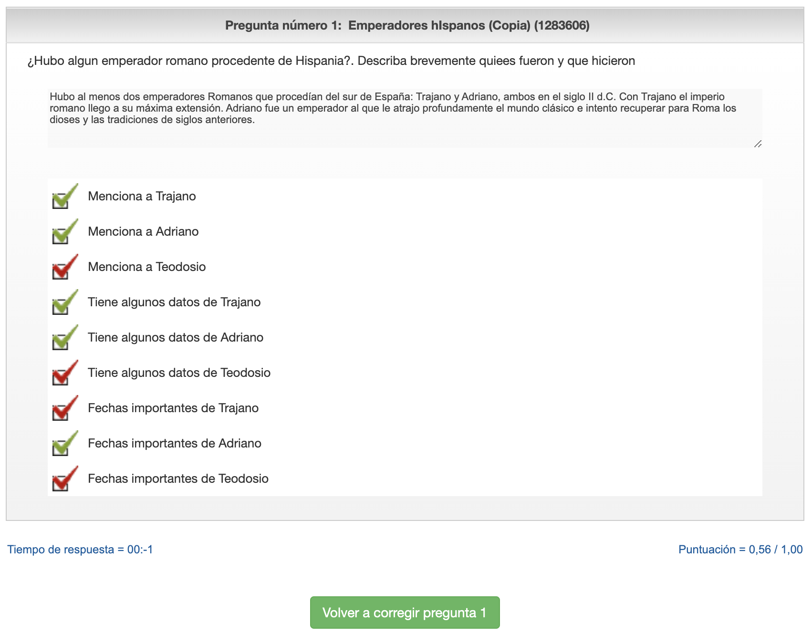Screen dimensions: 812x644
Task: Toggle the 'Fechas importantes de Trajano' checkmark
Action: point(64,408)
